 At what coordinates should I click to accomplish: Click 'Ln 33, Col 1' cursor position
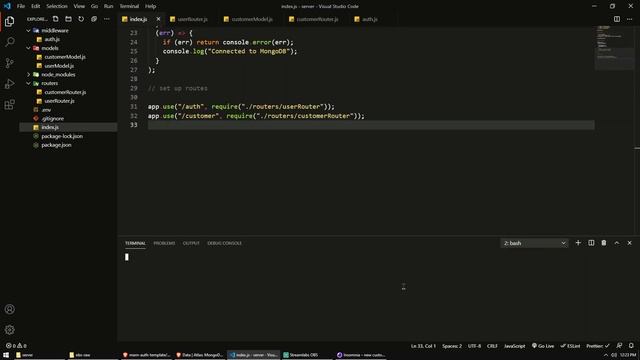tap(423, 346)
